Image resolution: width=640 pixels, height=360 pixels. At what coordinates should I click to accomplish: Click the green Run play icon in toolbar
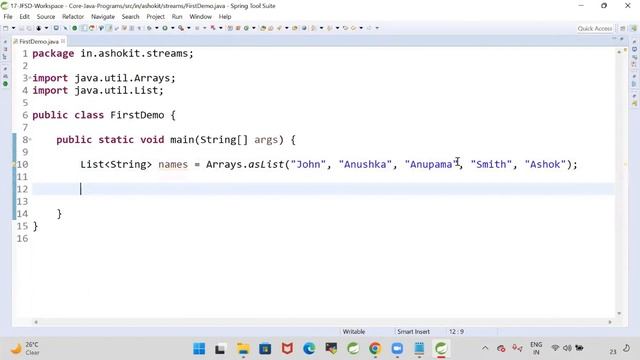165,28
